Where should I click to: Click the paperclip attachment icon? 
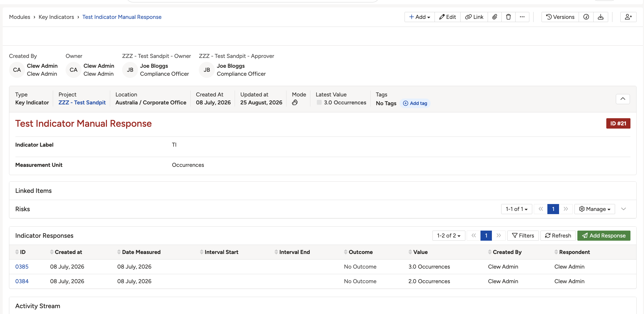click(x=495, y=17)
